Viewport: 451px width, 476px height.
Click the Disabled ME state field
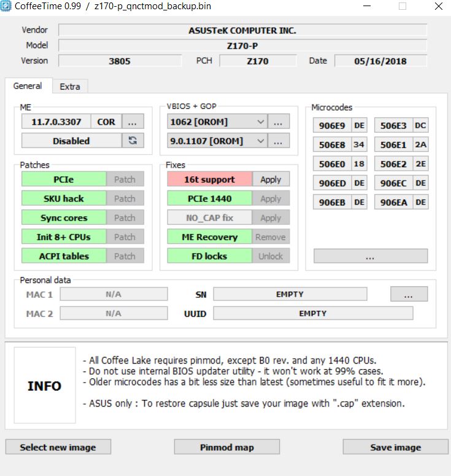point(72,141)
